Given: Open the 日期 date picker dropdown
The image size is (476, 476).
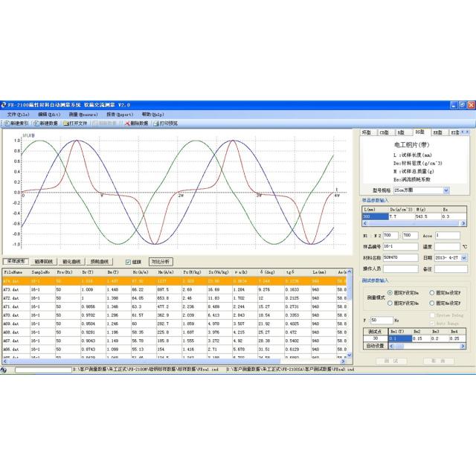Looking at the screenshot, I should [464, 258].
